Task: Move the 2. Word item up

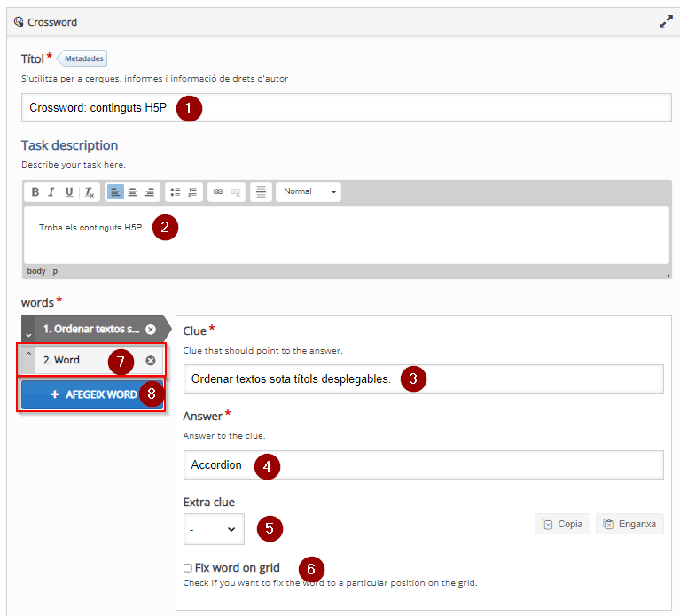Action: (x=28, y=354)
